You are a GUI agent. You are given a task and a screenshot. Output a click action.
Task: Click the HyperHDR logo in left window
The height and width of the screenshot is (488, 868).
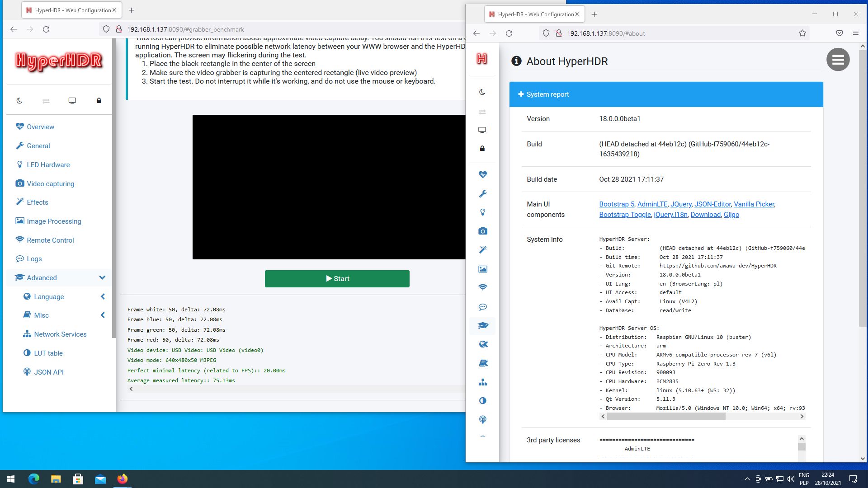pos(59,61)
